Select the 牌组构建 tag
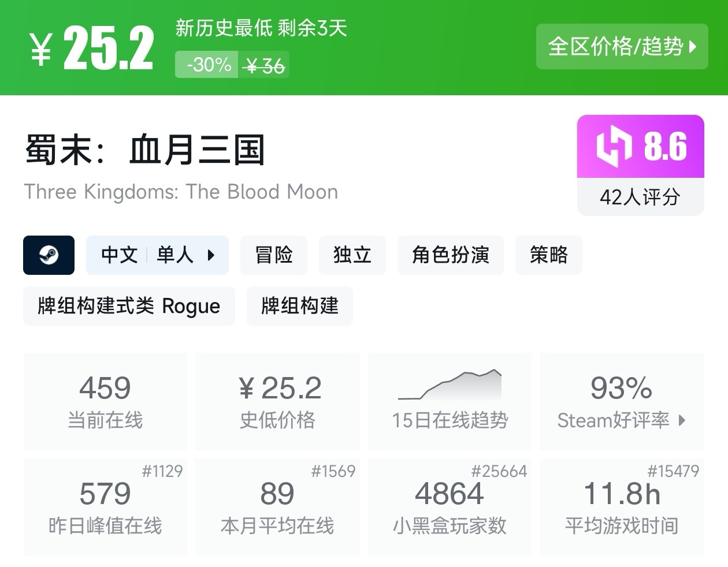Image resolution: width=728 pixels, height=567 pixels. 299,306
